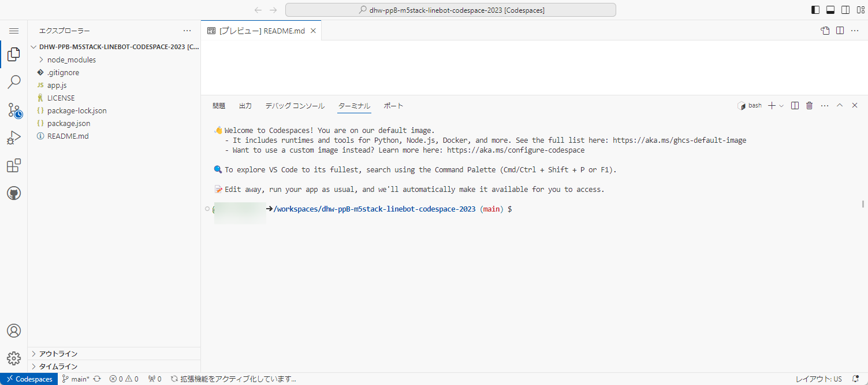Open README.md in the explorer tree

point(114,136)
